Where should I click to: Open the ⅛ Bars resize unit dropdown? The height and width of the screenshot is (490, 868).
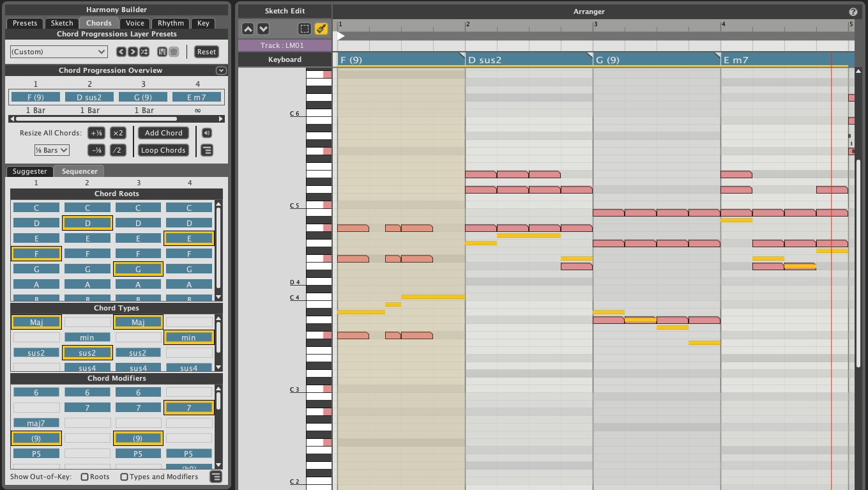(x=52, y=150)
